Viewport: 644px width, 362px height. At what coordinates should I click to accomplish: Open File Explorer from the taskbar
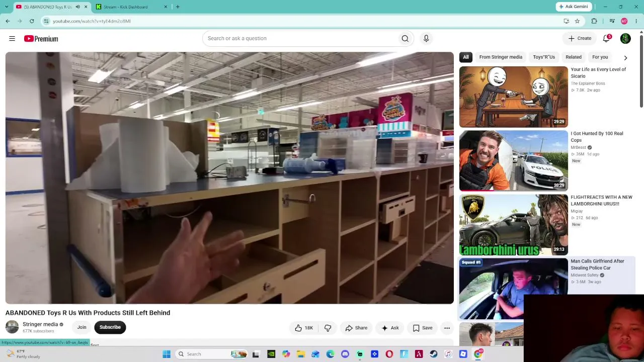click(x=301, y=354)
